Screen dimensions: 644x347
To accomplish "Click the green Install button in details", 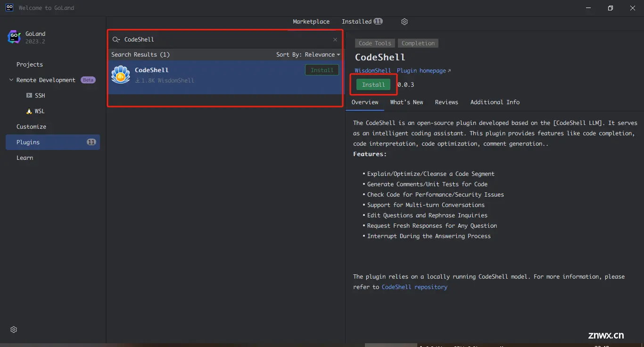I will click(x=373, y=85).
